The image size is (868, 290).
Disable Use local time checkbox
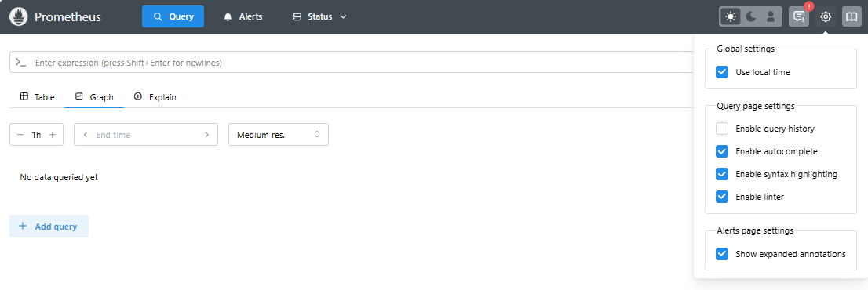coord(722,72)
